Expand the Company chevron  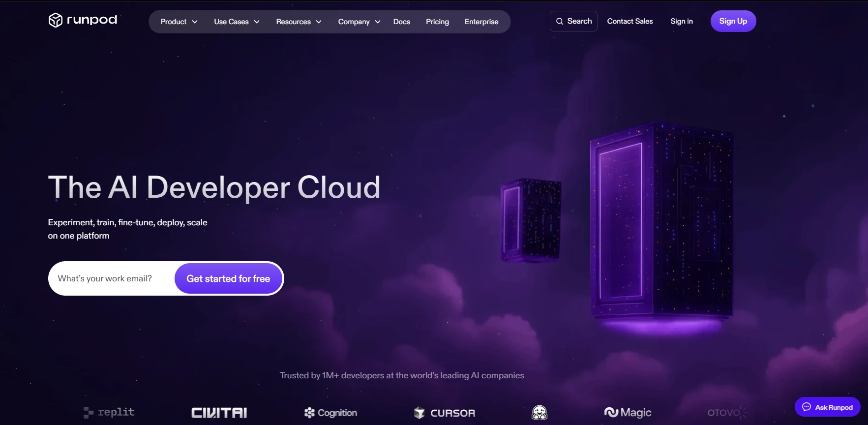[378, 22]
